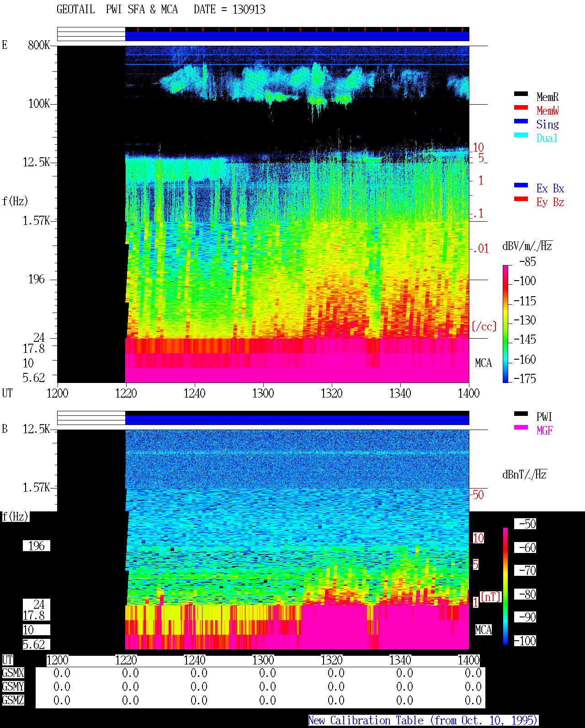Click the red 50 nT marker on B panel
Image resolution: width=585 pixels, height=728 pixels.
478,494
